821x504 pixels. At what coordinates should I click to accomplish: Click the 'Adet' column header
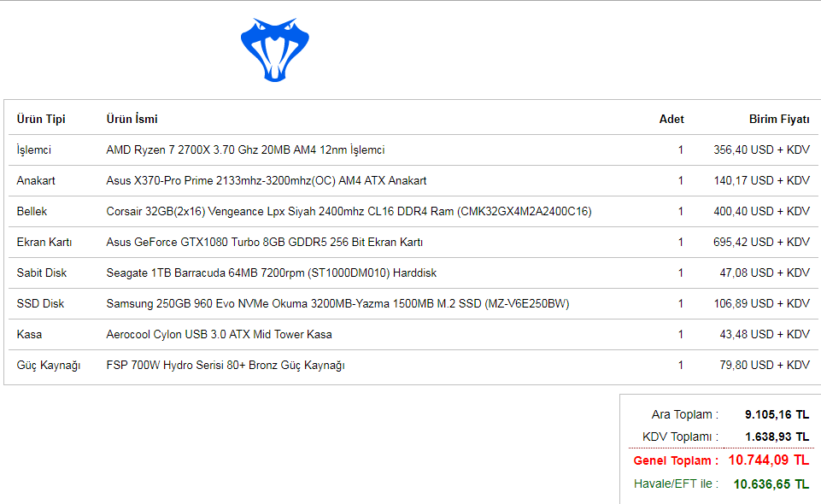pos(671,120)
